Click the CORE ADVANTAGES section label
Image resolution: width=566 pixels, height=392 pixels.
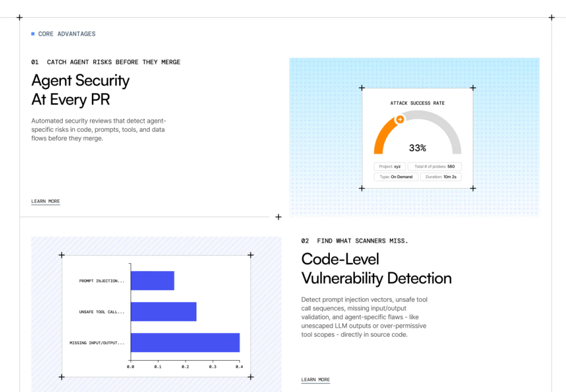point(67,34)
